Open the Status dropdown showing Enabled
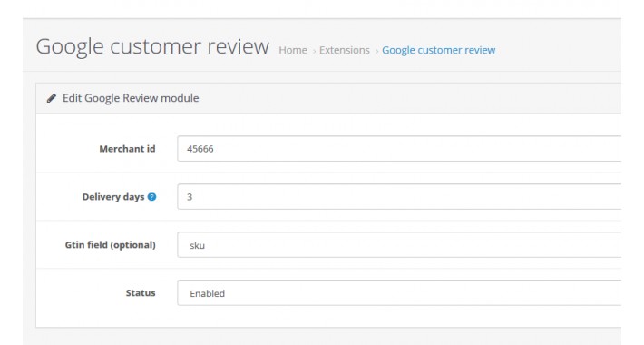Image resolution: width=644 pixels, height=345 pixels. click(x=399, y=292)
